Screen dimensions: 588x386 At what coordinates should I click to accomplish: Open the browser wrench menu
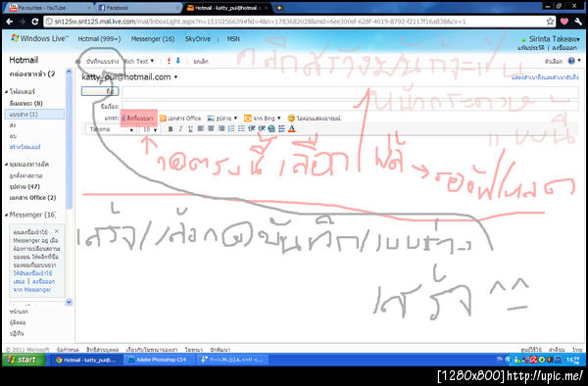(578, 22)
